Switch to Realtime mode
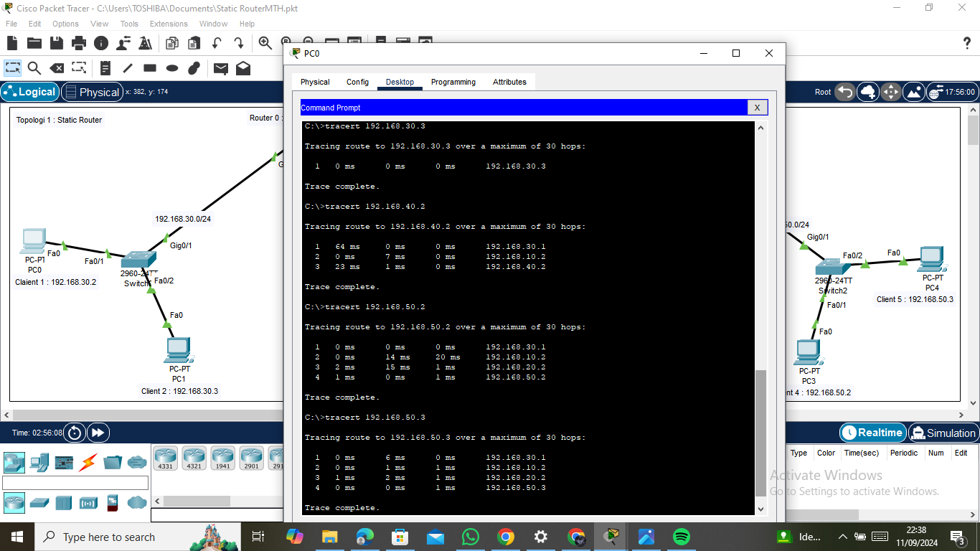980x551 pixels. click(872, 433)
